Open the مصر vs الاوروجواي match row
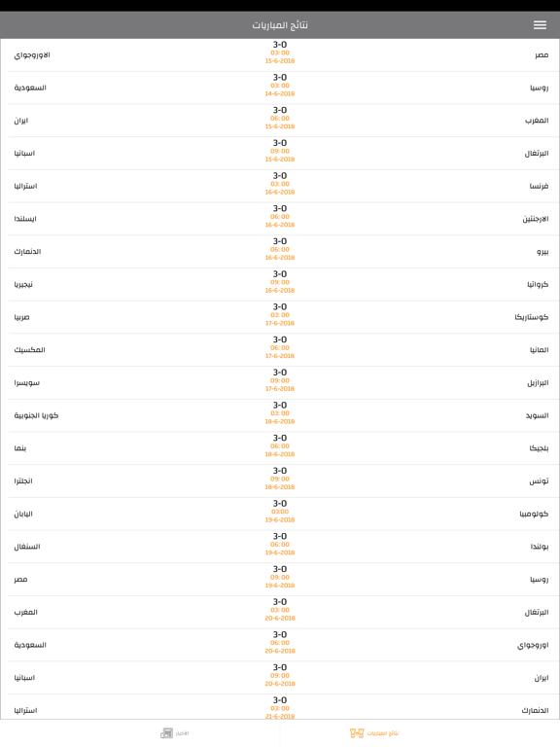Viewport: 560px width, 747px height. click(x=280, y=54)
